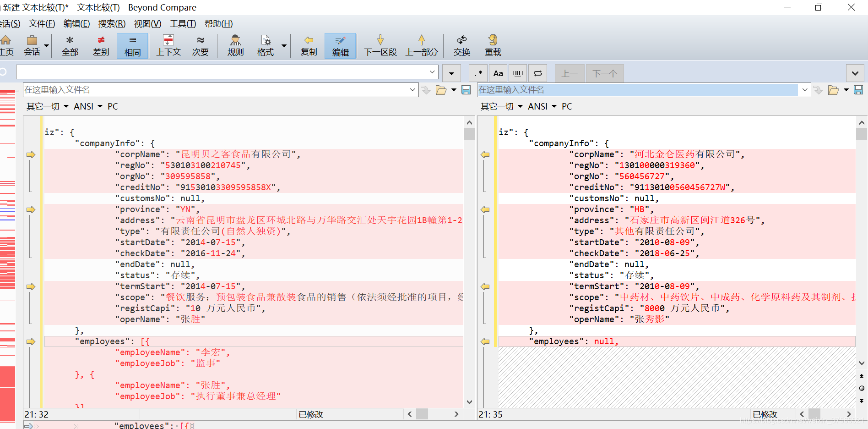Open the Sessions (会话) toolbar button
The width and height of the screenshot is (868, 429).
point(32,46)
